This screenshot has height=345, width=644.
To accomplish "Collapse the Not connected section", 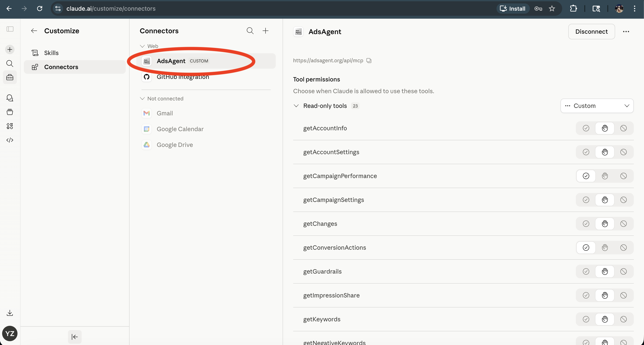I will (x=142, y=99).
